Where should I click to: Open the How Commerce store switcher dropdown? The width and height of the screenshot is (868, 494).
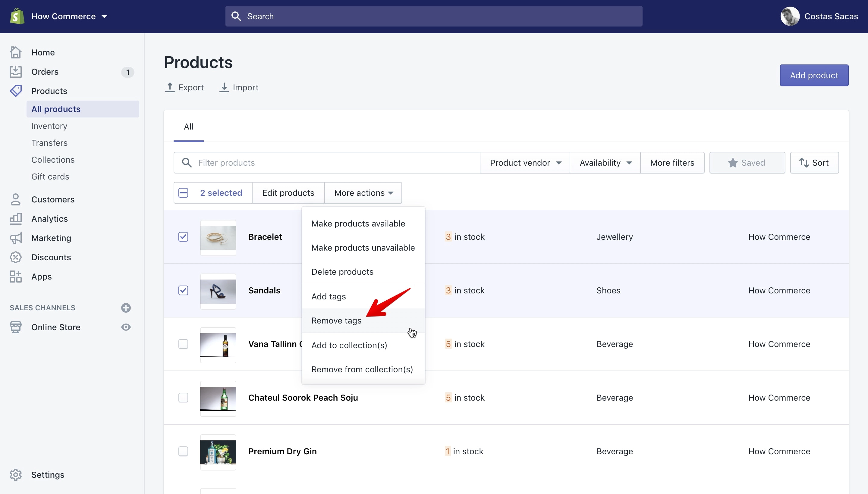point(69,16)
